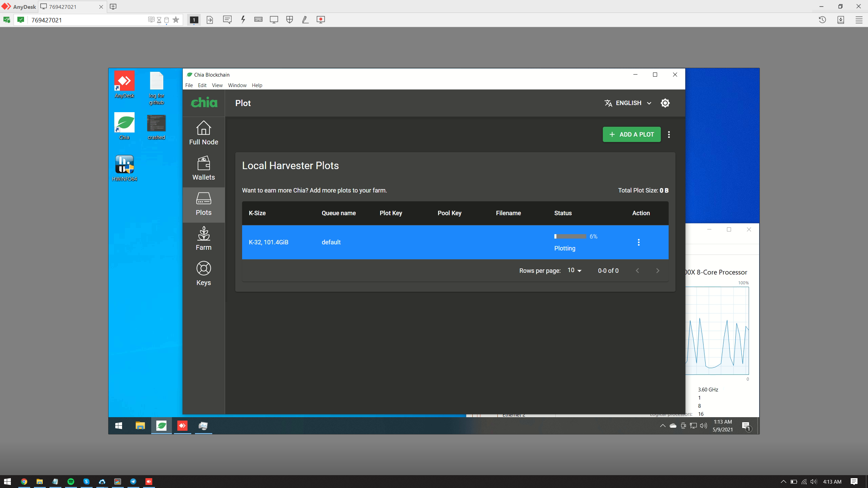Go to previous page of plots table

637,270
